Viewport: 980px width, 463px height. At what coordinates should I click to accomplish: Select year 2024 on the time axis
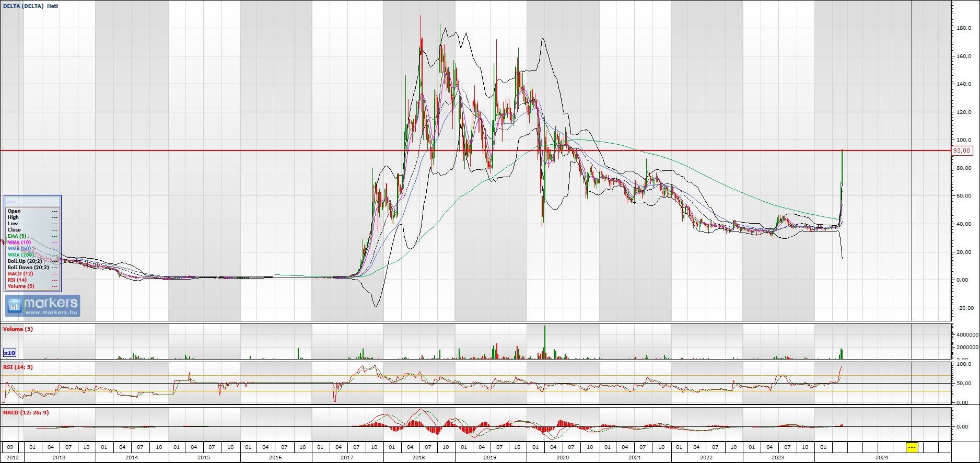[x=882, y=457]
